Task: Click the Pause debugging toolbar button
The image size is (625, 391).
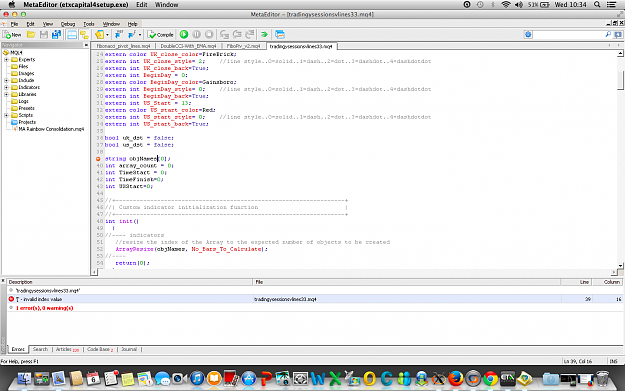Action: [x=197, y=35]
